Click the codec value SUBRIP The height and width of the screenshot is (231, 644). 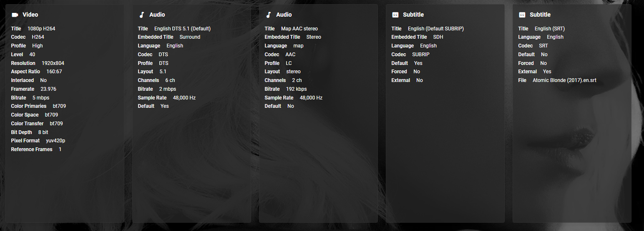click(x=421, y=55)
